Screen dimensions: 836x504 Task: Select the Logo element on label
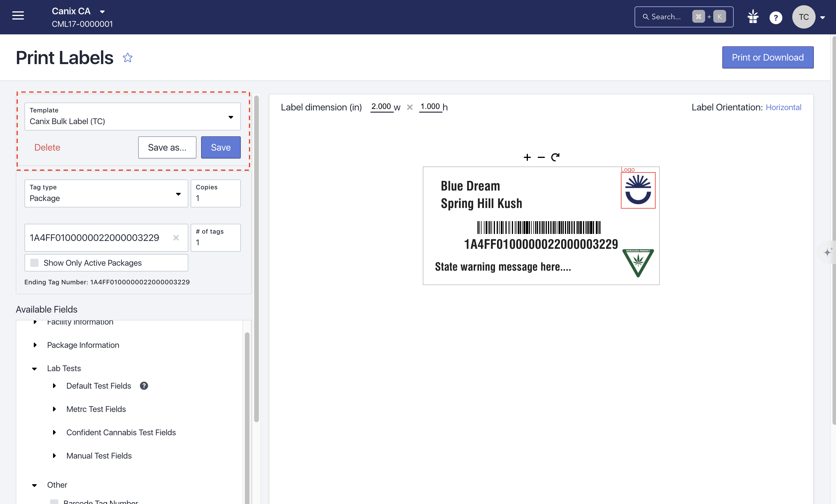pos(638,190)
